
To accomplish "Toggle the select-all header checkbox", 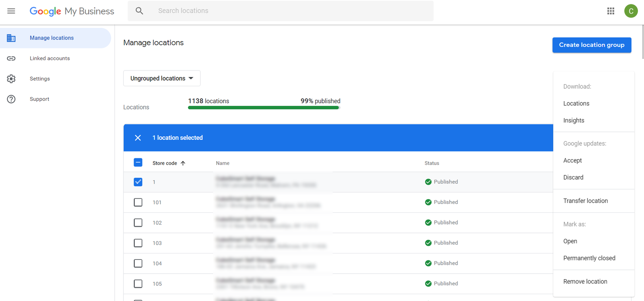I will [x=138, y=163].
